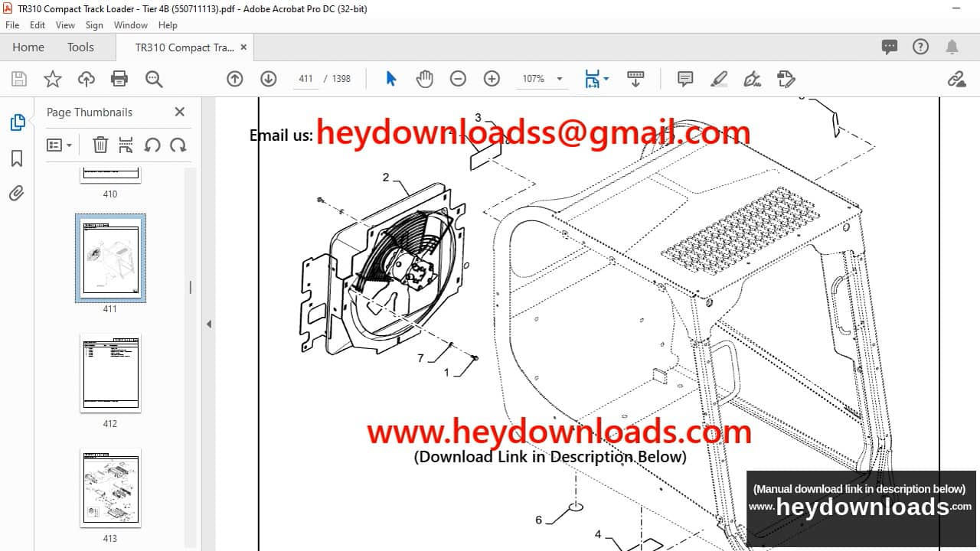This screenshot has width=980, height=551.
Task: Select the TR310 Compact Tra... document tab
Action: [x=185, y=47]
